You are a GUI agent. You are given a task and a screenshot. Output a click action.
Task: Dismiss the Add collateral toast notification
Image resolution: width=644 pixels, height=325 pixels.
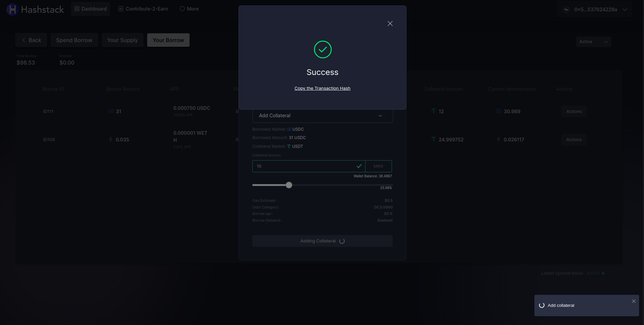pos(633,301)
